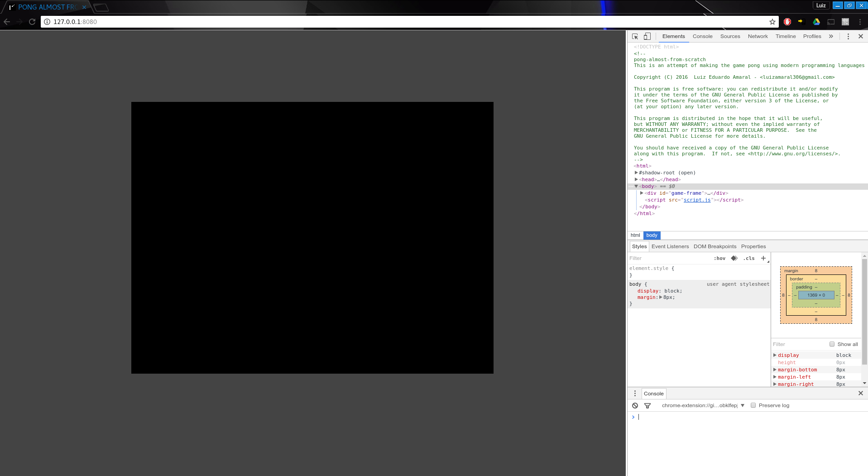Click the computed styles Filter field
This screenshot has height=476, width=868.
(x=799, y=344)
